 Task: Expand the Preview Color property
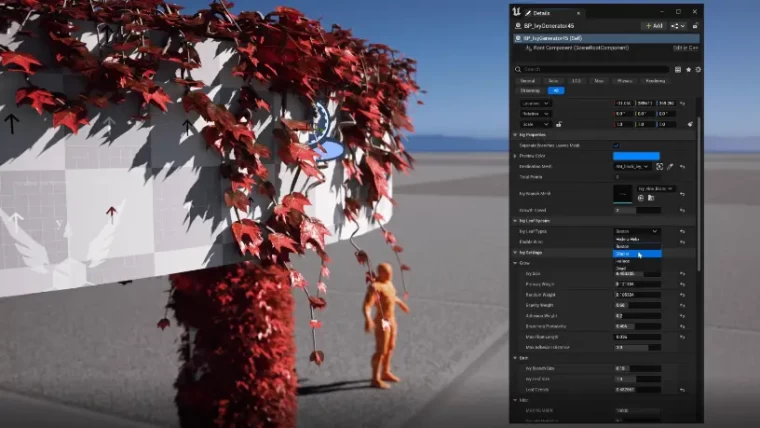click(515, 156)
